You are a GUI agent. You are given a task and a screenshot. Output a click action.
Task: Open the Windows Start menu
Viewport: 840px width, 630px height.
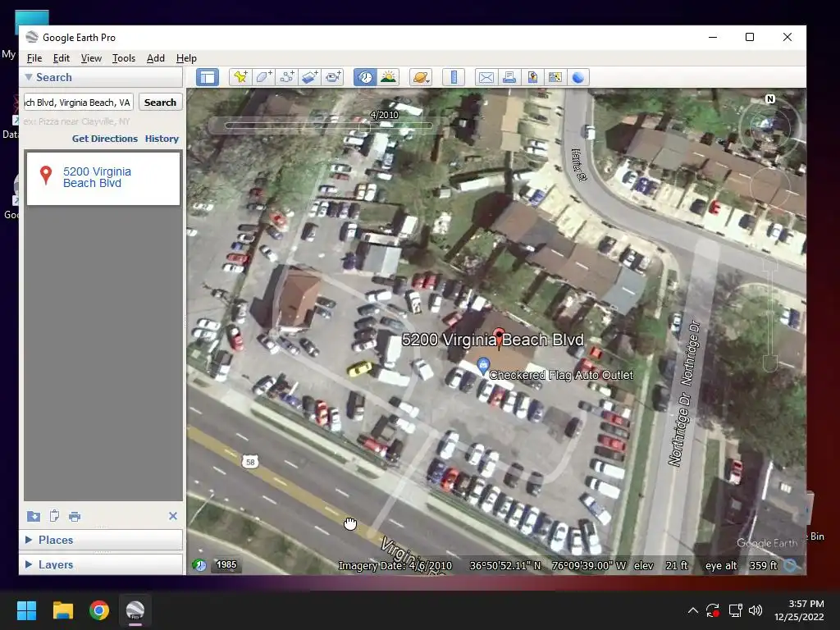click(26, 610)
